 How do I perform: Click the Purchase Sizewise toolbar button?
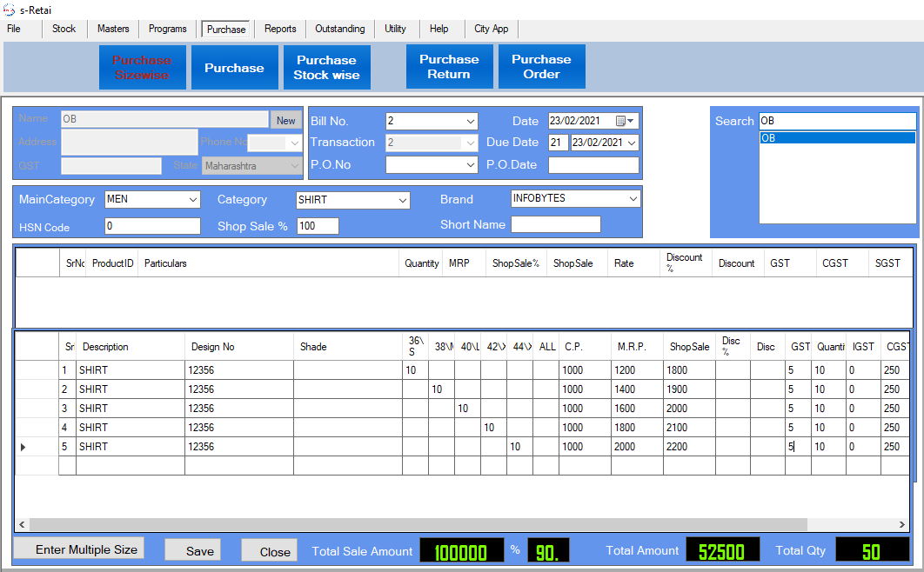[x=142, y=68]
